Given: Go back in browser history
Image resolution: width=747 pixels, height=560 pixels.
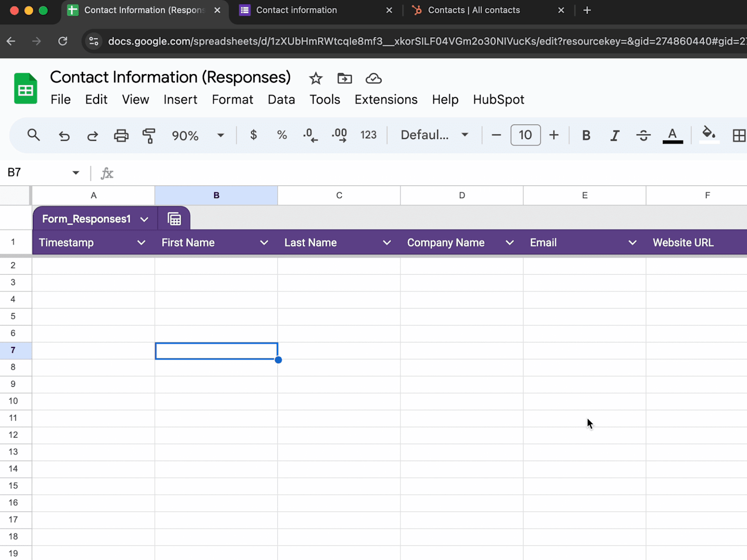Looking at the screenshot, I should (11, 41).
